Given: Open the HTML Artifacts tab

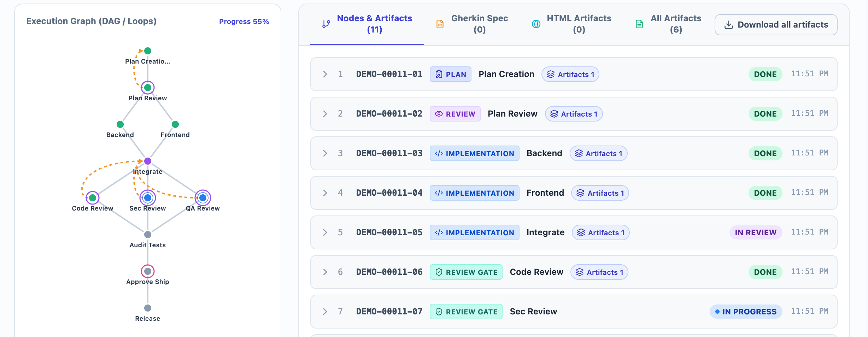Looking at the screenshot, I should pyautogui.click(x=572, y=24).
